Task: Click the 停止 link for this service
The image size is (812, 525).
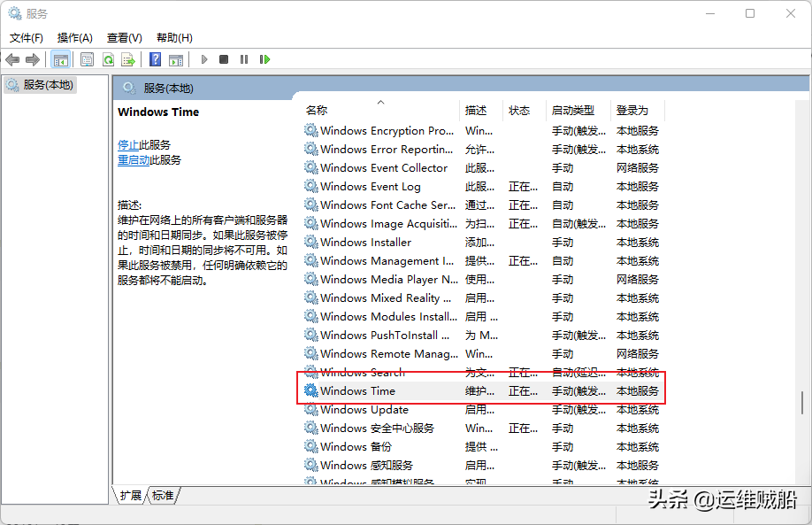Action: (x=128, y=144)
